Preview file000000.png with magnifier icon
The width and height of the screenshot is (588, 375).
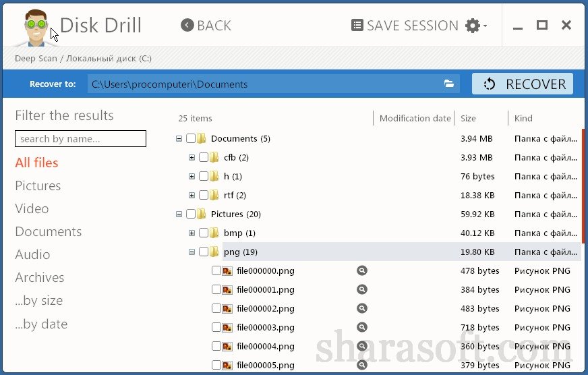pyautogui.click(x=362, y=270)
